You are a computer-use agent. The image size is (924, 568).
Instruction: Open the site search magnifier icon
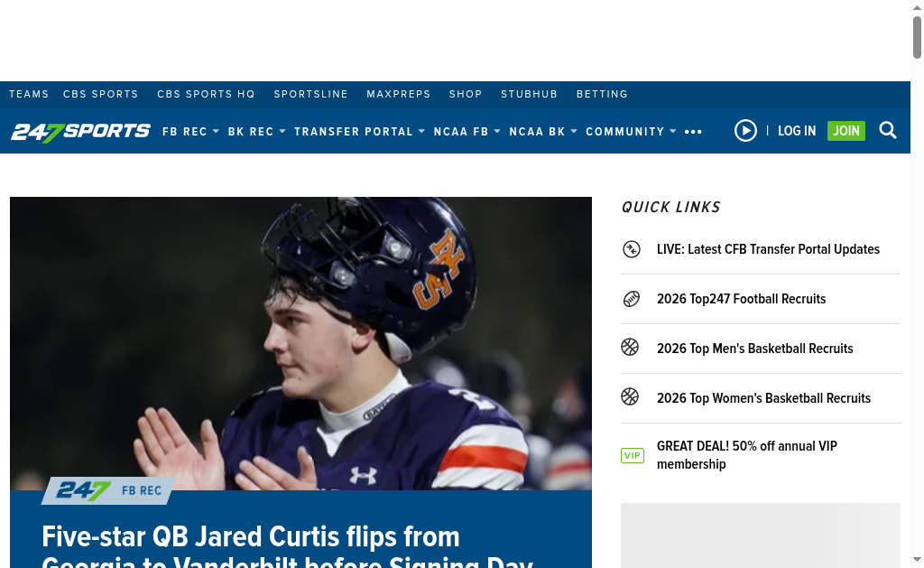(x=888, y=130)
